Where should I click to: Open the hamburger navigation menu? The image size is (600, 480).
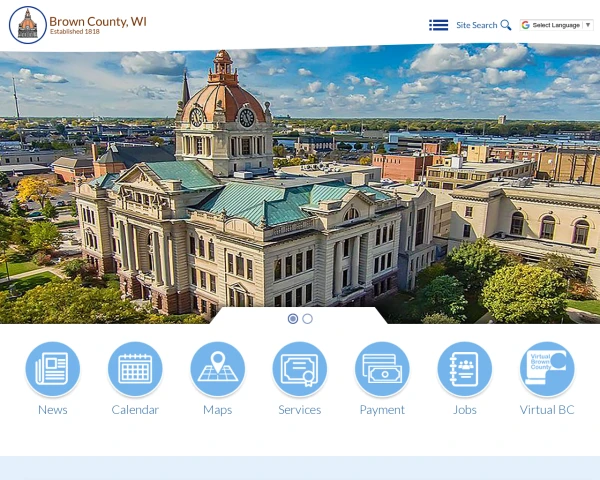point(439,25)
